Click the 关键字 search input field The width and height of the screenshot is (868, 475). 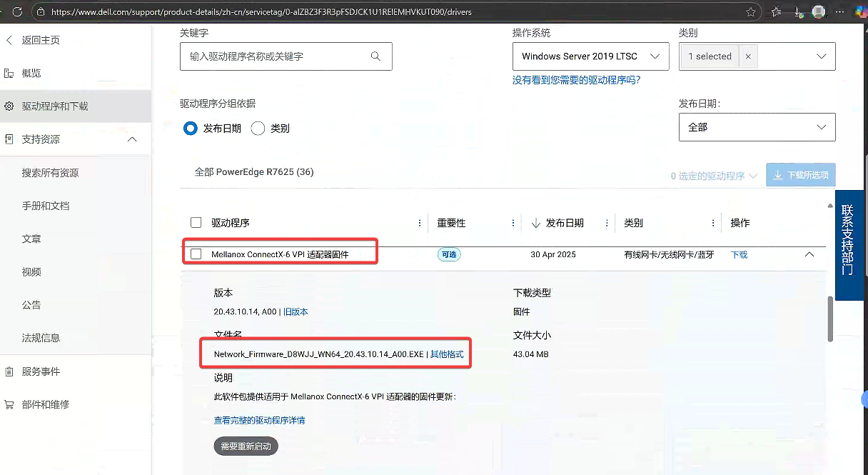286,56
